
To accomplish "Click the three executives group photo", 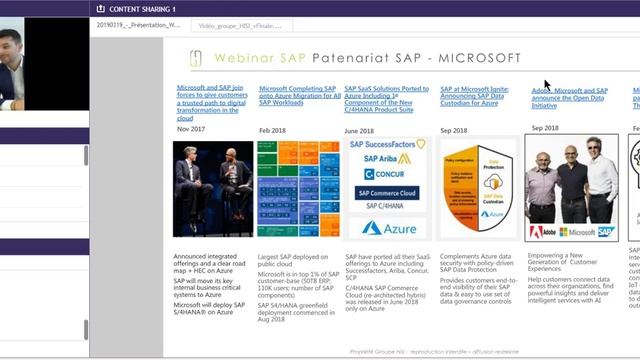I will pyautogui.click(x=571, y=180).
